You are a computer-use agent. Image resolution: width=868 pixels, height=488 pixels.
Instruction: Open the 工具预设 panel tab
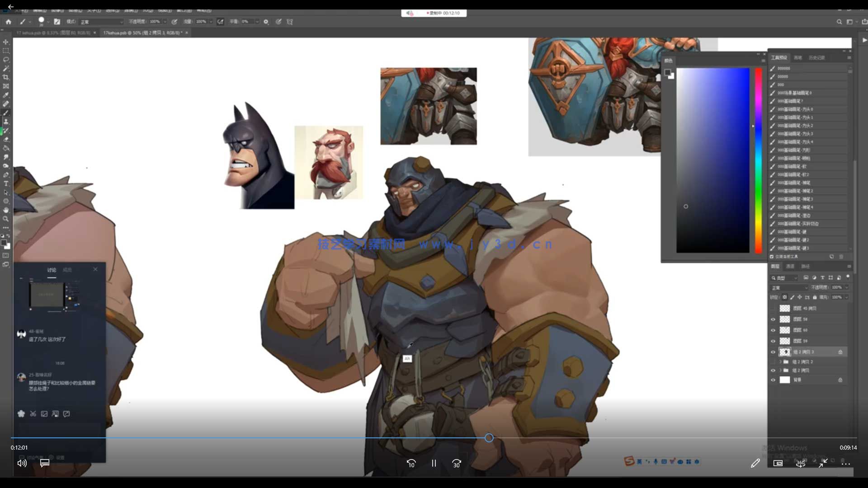[778, 57]
